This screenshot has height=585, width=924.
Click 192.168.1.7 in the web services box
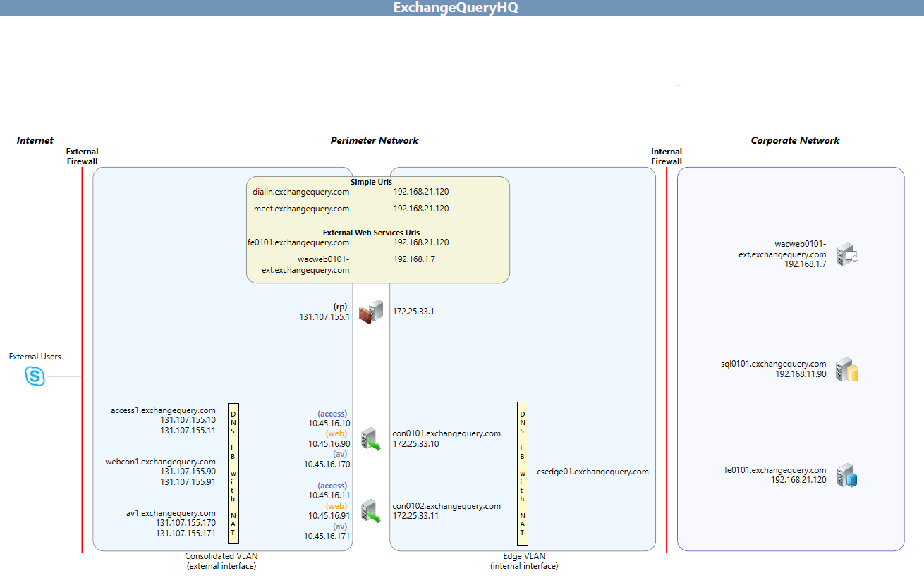(415, 259)
